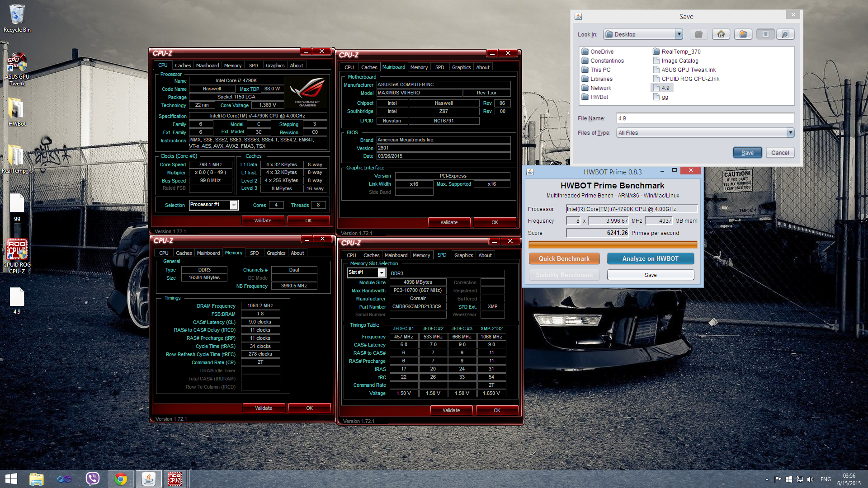
Task: Show hidden system tray icons
Action: (767, 479)
